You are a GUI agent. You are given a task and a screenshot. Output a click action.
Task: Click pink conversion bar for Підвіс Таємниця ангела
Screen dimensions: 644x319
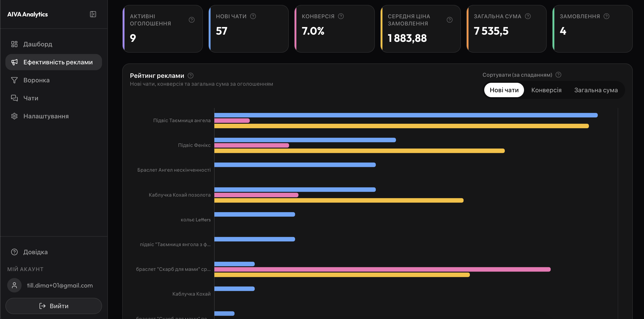232,121
